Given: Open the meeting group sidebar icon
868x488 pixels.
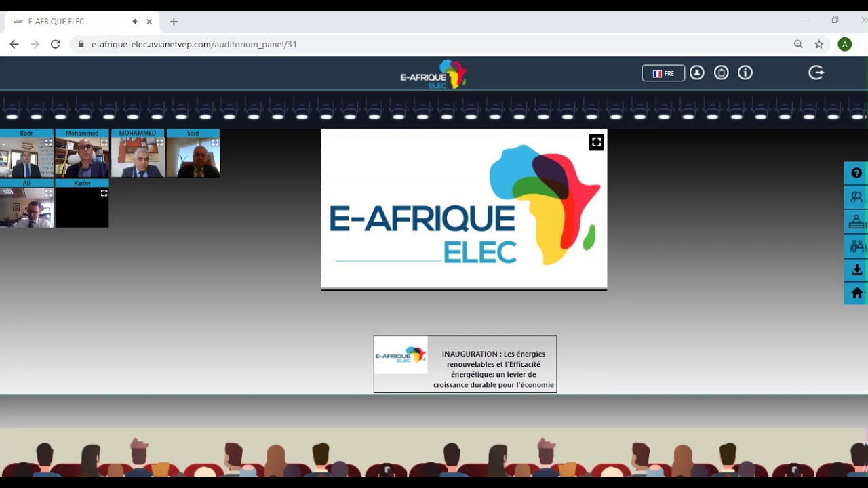Looking at the screenshot, I should click(856, 246).
